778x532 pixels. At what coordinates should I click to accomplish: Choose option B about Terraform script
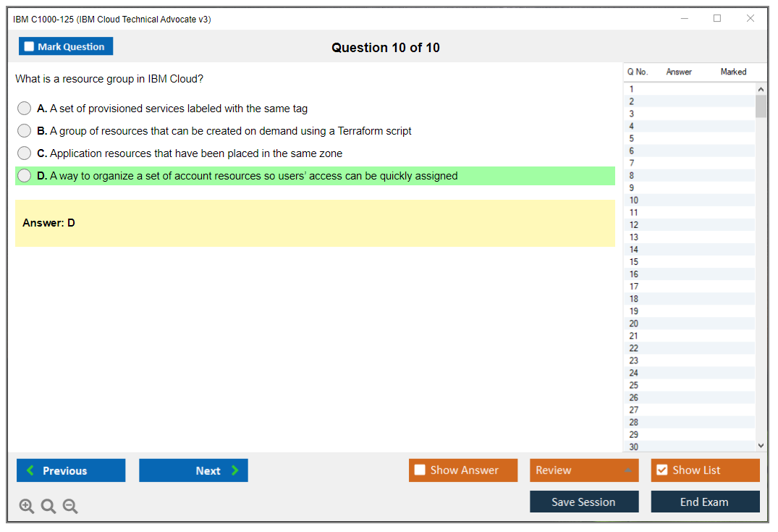pyautogui.click(x=25, y=131)
